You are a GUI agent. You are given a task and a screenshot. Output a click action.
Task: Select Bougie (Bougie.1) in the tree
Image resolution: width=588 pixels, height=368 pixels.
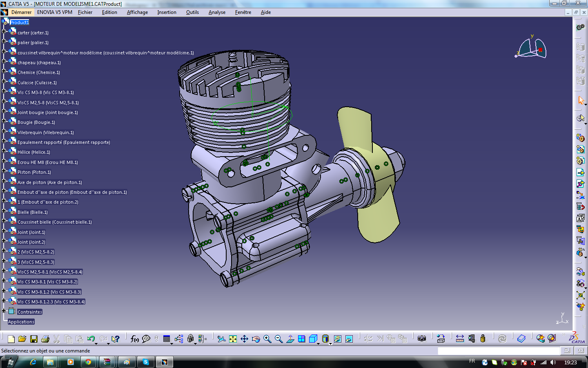point(36,122)
